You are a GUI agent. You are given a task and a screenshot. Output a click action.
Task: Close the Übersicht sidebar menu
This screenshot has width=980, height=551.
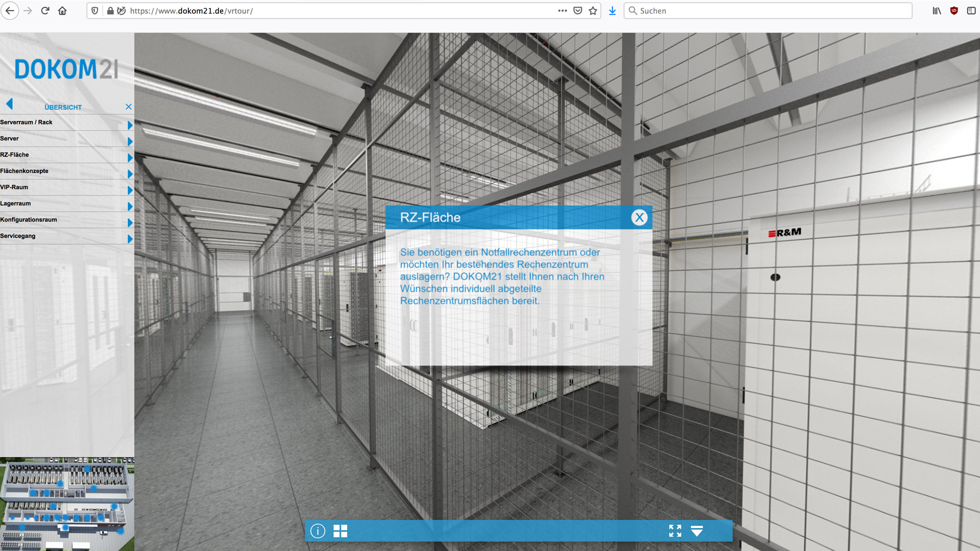(x=129, y=107)
